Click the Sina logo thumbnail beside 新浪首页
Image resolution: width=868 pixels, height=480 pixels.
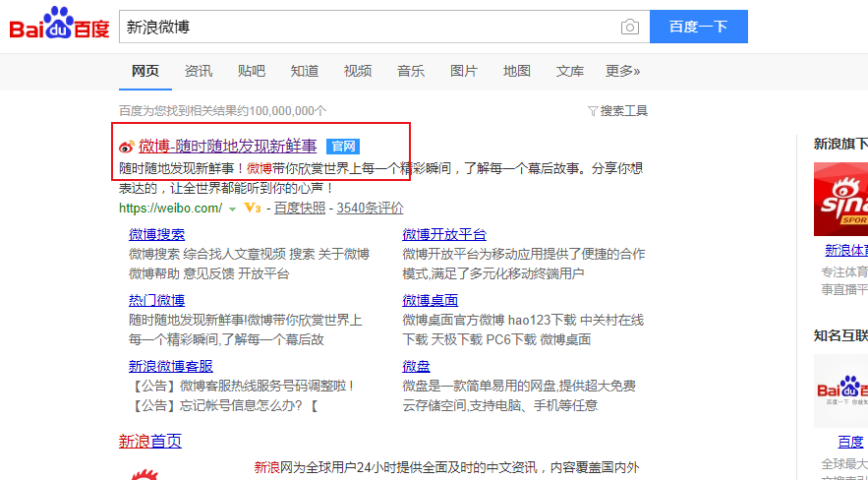point(145,474)
